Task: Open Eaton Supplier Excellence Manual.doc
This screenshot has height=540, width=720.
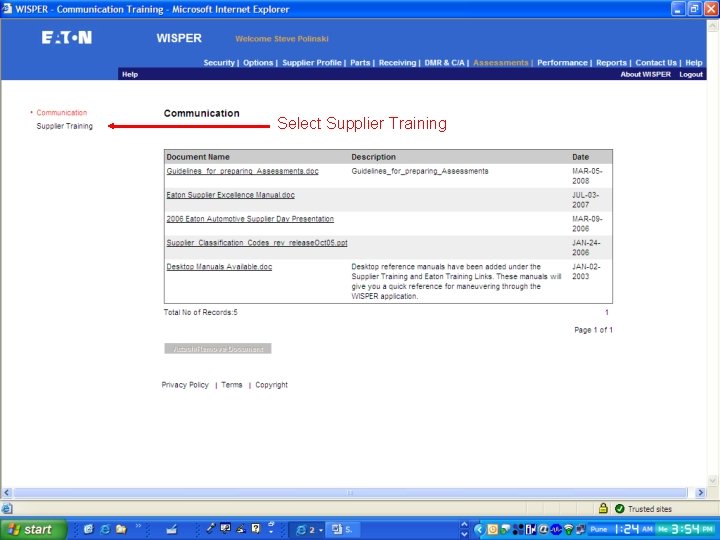Action: point(231,195)
